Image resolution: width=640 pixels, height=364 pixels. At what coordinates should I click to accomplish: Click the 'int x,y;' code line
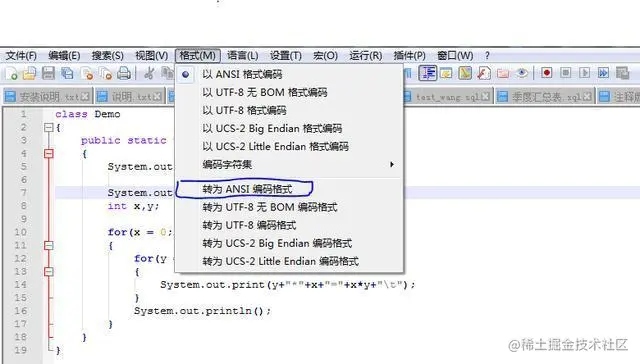point(133,206)
